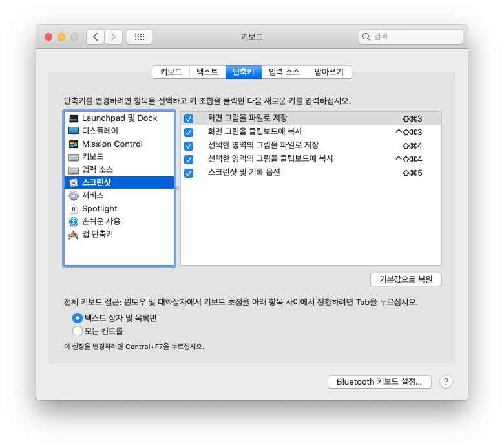Click shortcut ⇧⌘3 for 파일로 저장
Viewport: 504px width, 448px height.
tap(412, 119)
